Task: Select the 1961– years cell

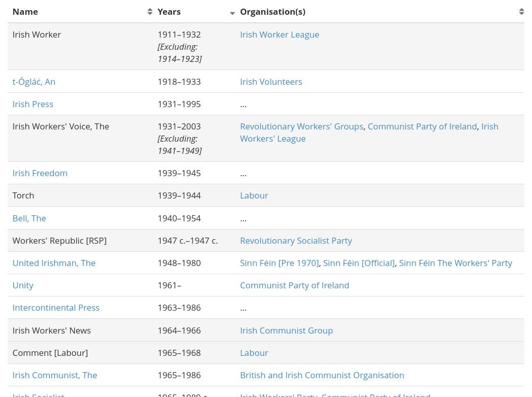Action: 194,285
